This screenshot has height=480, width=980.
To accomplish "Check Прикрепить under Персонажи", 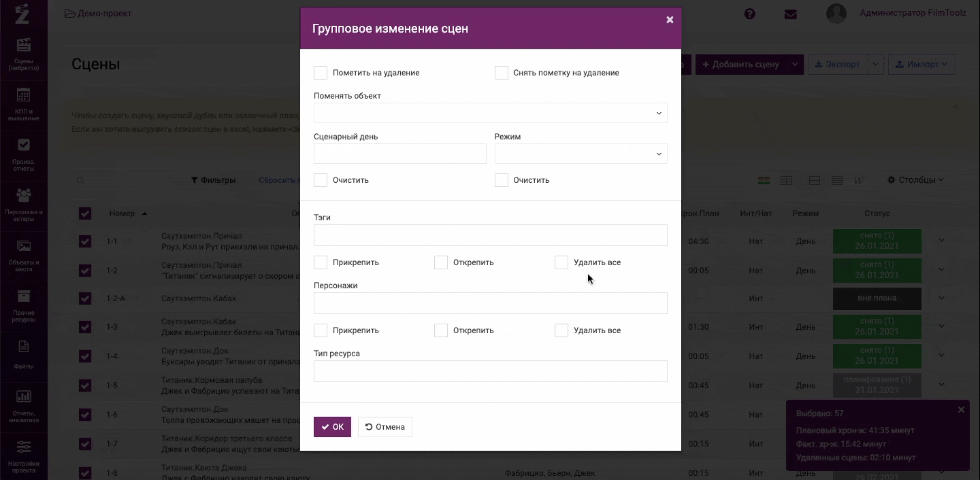I will (321, 330).
